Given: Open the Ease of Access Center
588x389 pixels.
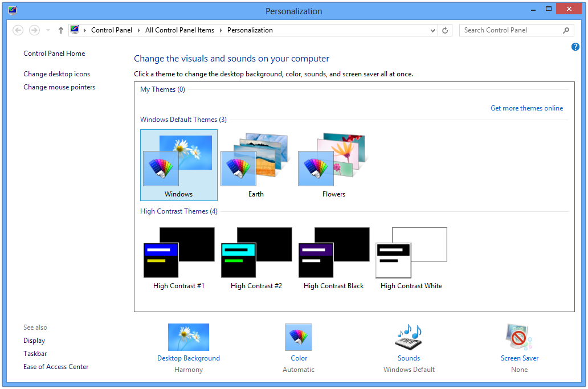Looking at the screenshot, I should [56, 367].
